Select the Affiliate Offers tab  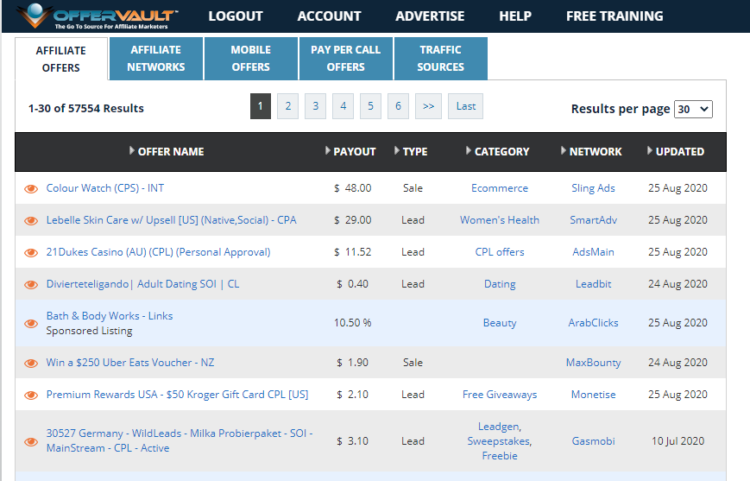(61, 59)
